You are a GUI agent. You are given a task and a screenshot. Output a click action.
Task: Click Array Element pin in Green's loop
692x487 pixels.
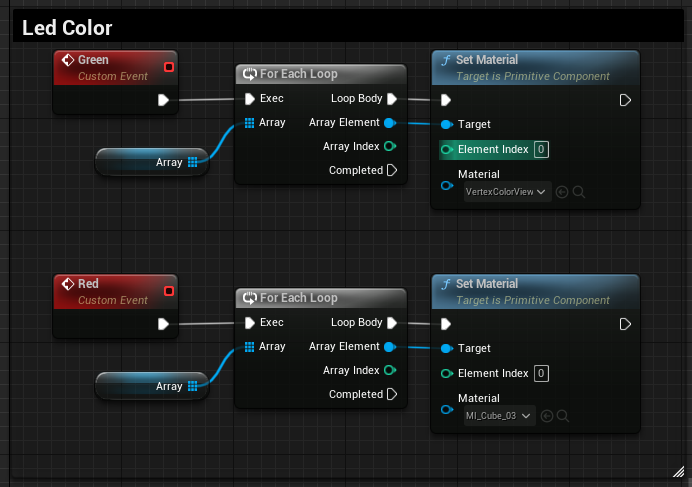(x=389, y=123)
